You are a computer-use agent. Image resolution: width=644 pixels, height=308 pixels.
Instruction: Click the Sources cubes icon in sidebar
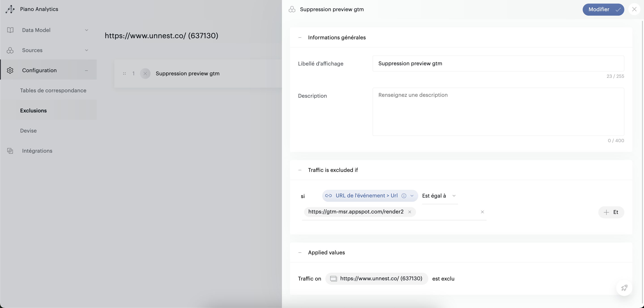[10, 50]
